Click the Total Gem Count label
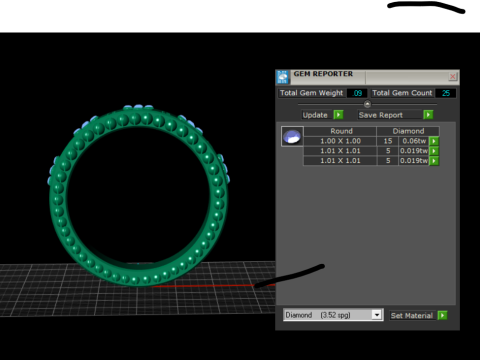 402,93
